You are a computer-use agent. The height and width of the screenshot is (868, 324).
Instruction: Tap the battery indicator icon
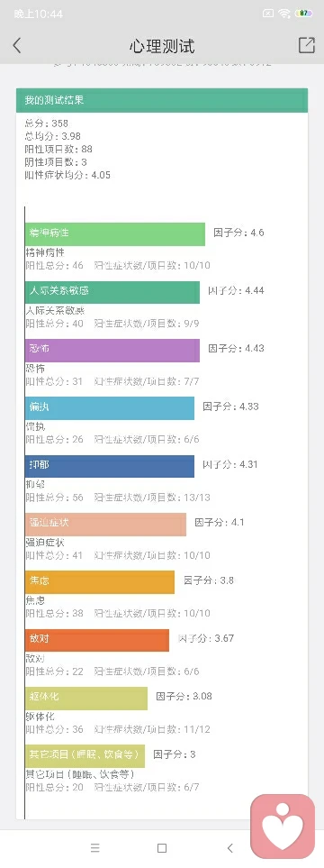pos(303,14)
